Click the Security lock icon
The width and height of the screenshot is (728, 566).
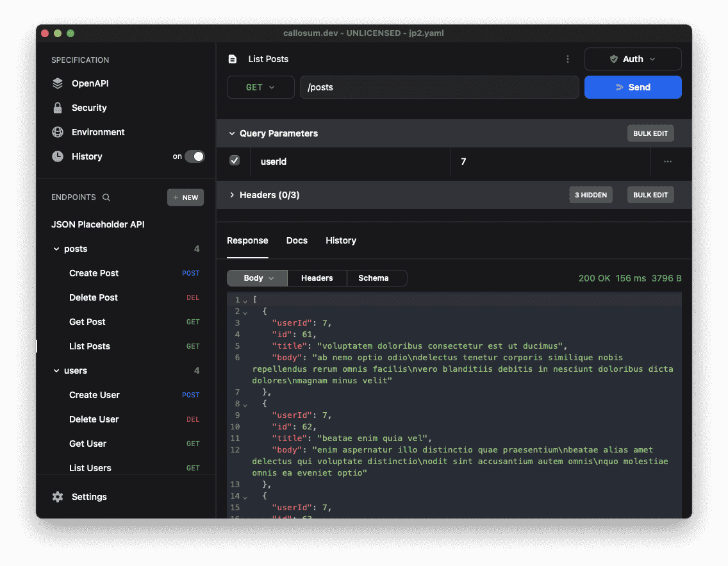coord(58,108)
